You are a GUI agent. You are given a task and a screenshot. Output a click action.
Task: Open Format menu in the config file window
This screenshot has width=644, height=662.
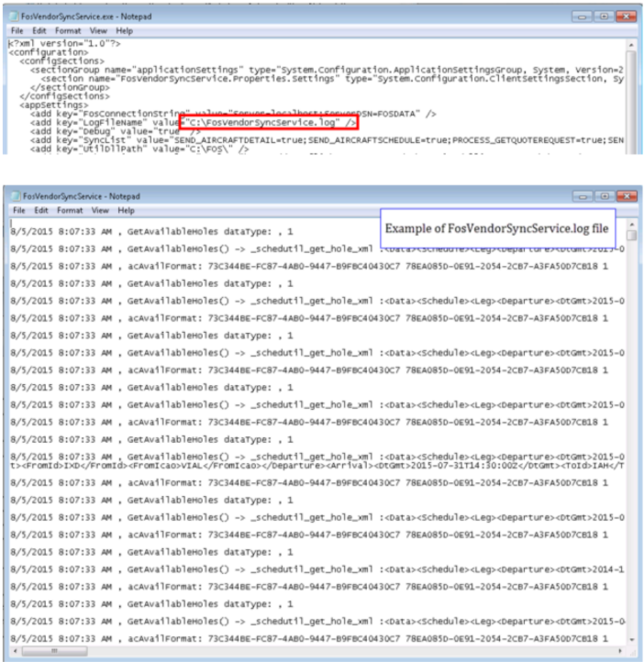pos(70,30)
